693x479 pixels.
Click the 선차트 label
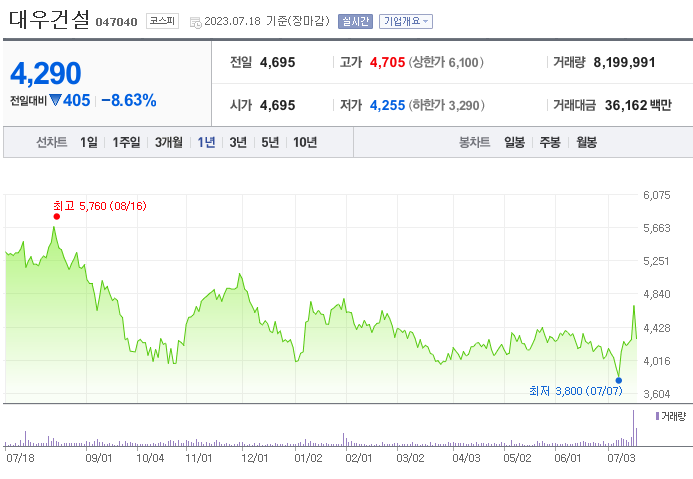(52, 142)
